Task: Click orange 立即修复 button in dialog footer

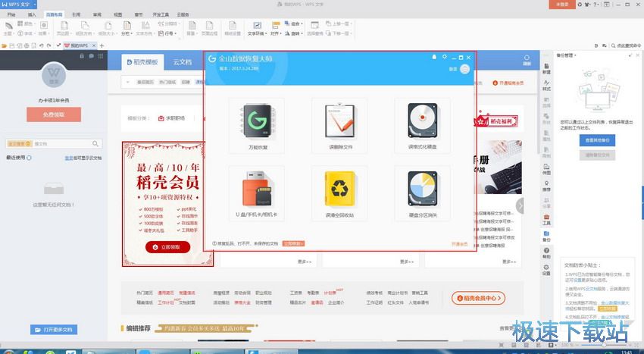Action: [293, 243]
